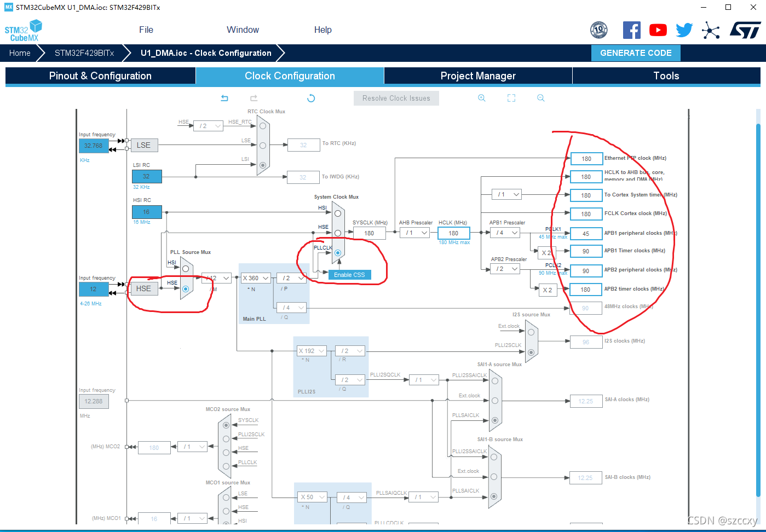Open the Twitter bird icon link
The image size is (766, 532).
coord(684,30)
